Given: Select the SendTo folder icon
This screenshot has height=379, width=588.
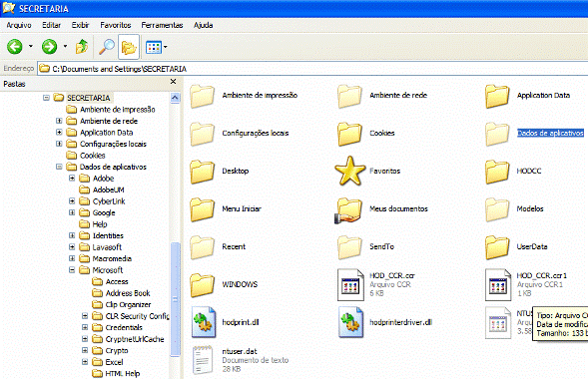Looking at the screenshot, I should [x=349, y=247].
